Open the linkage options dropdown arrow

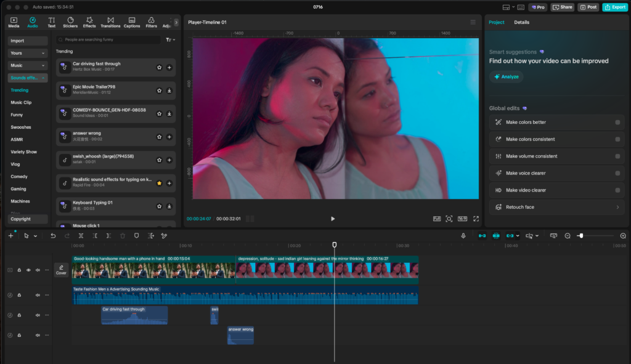tap(518, 236)
